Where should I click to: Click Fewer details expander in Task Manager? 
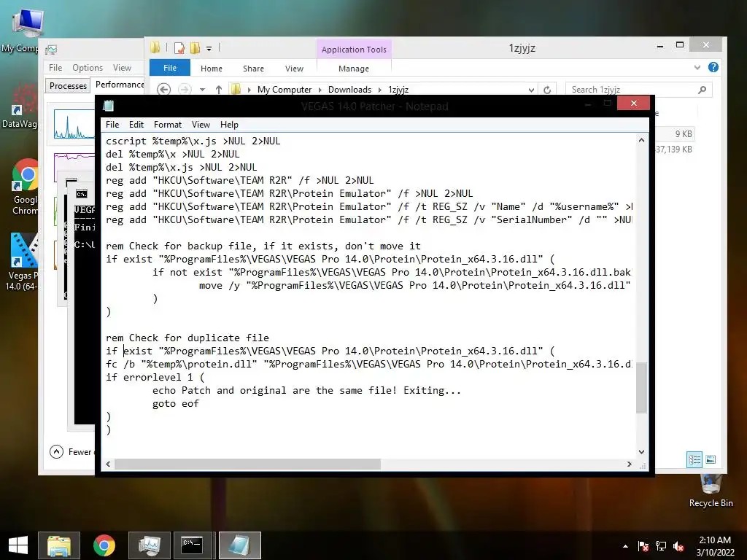71,451
